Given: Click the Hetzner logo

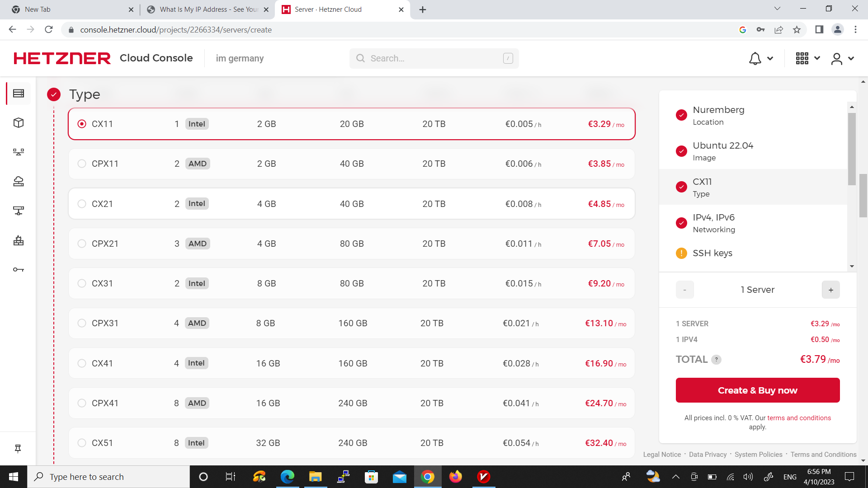Looking at the screenshot, I should (62, 58).
